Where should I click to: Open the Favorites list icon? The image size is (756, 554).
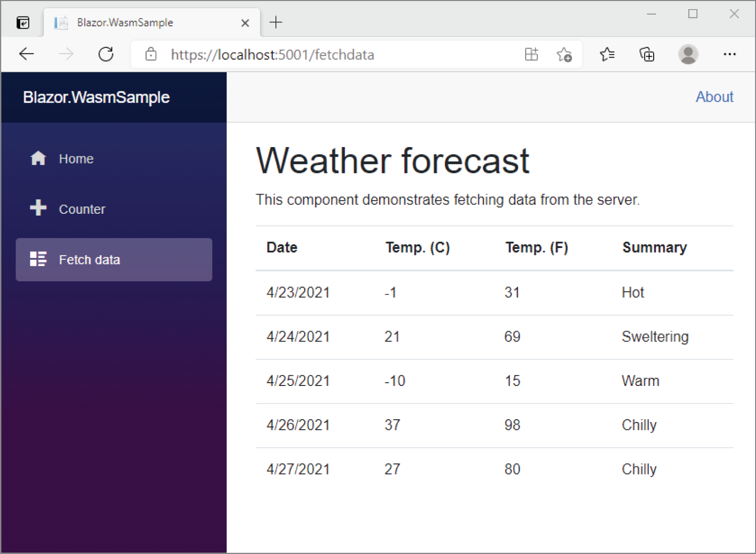coord(608,54)
